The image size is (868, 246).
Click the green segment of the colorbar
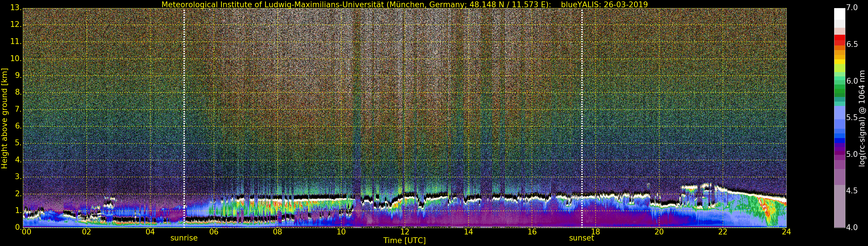pos(840,90)
